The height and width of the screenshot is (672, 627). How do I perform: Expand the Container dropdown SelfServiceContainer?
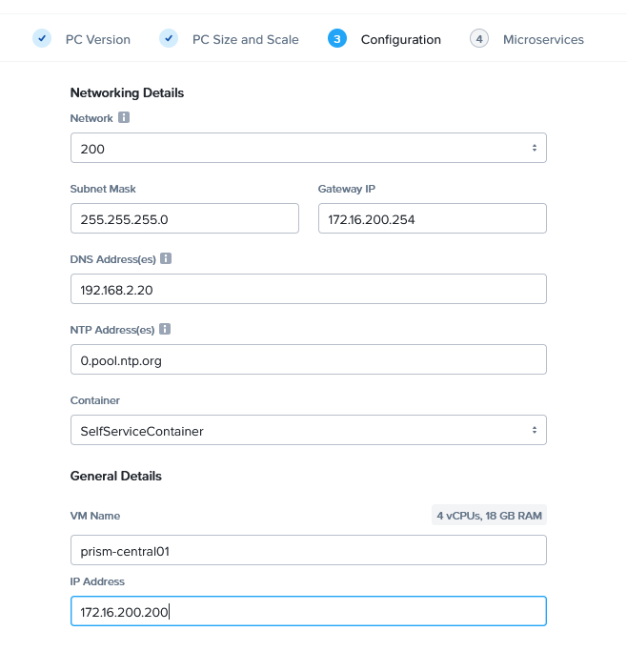click(308, 430)
